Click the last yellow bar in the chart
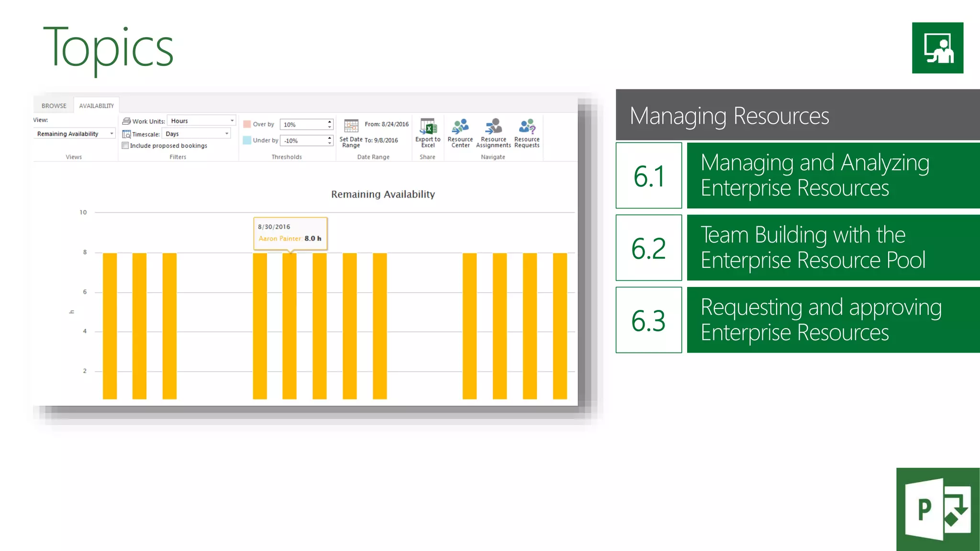980x551 pixels. (560, 326)
